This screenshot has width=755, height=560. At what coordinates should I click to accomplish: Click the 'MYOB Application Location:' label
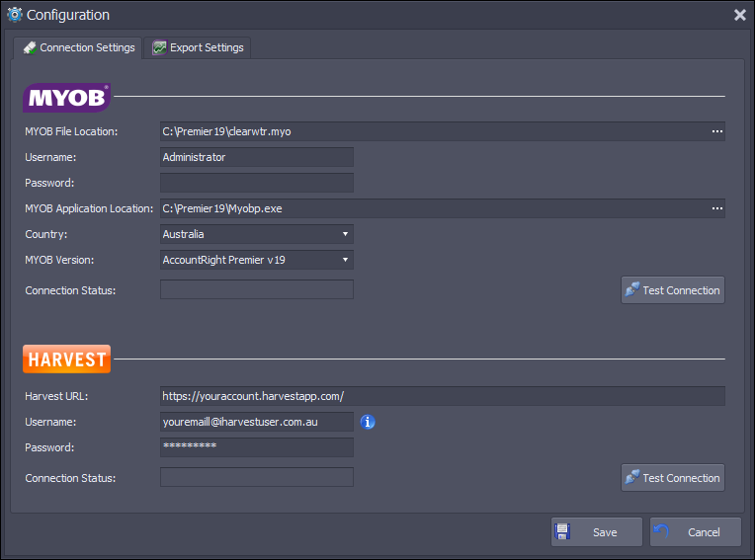pyautogui.click(x=89, y=208)
